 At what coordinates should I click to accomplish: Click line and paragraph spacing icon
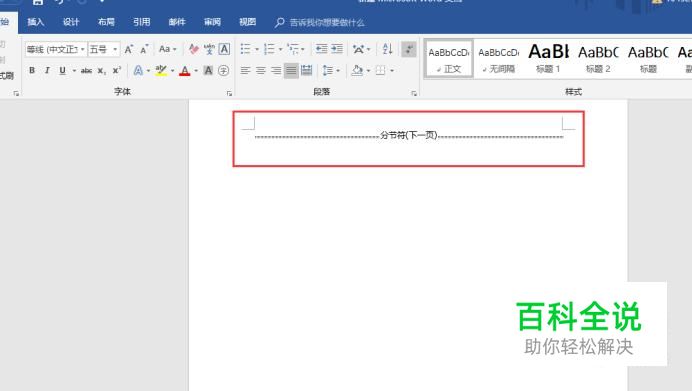328,71
